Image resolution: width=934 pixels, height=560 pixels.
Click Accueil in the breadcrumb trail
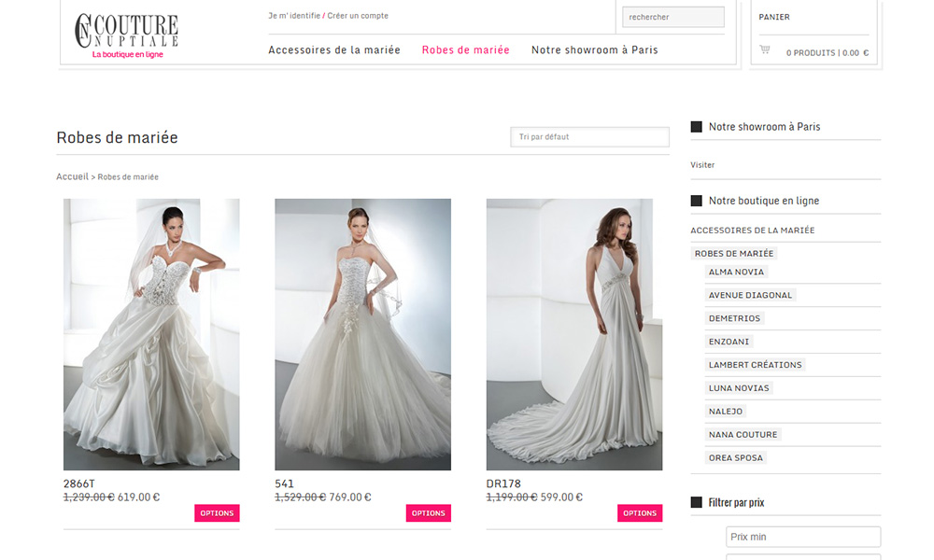[70, 175]
